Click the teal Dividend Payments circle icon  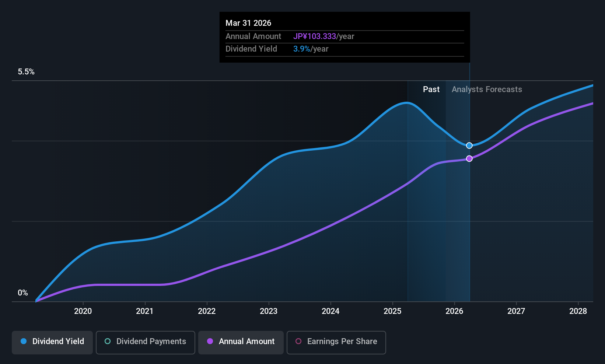107,342
